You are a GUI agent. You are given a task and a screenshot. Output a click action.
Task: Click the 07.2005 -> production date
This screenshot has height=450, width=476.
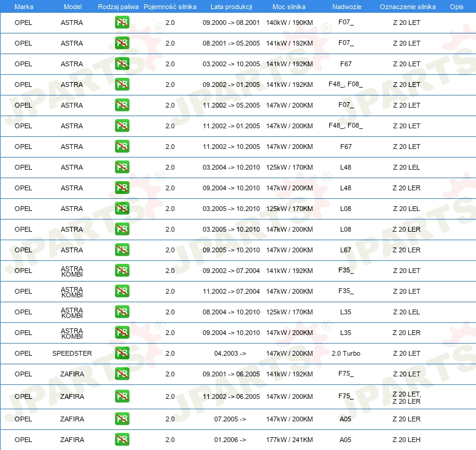click(x=230, y=419)
